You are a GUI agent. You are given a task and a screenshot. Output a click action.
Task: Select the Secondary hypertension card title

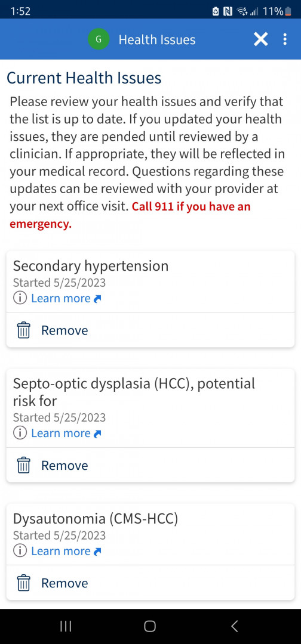coord(91,266)
